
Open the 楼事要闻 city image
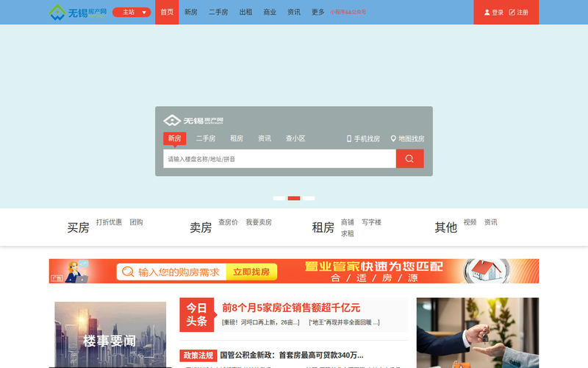[110, 335]
